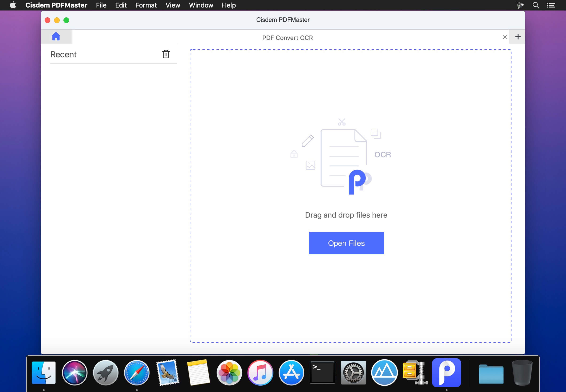This screenshot has height=392, width=566.
Task: Open the App Store from the Dock
Action: (292, 372)
